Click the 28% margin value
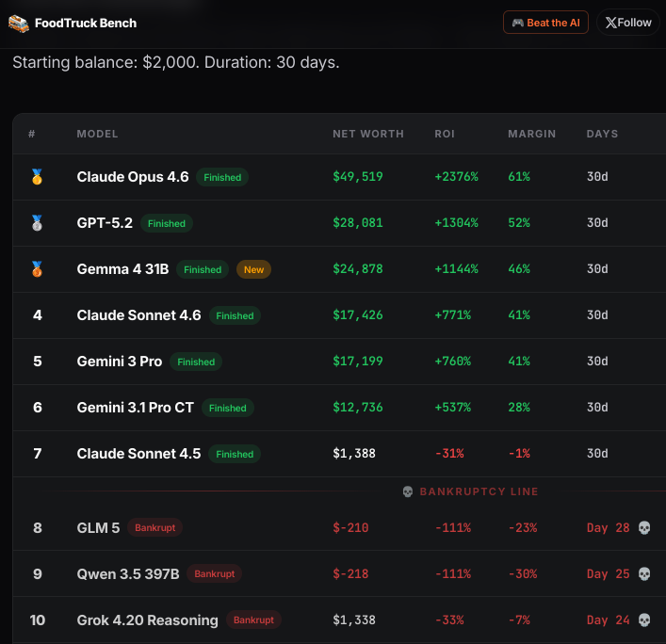 click(x=519, y=408)
